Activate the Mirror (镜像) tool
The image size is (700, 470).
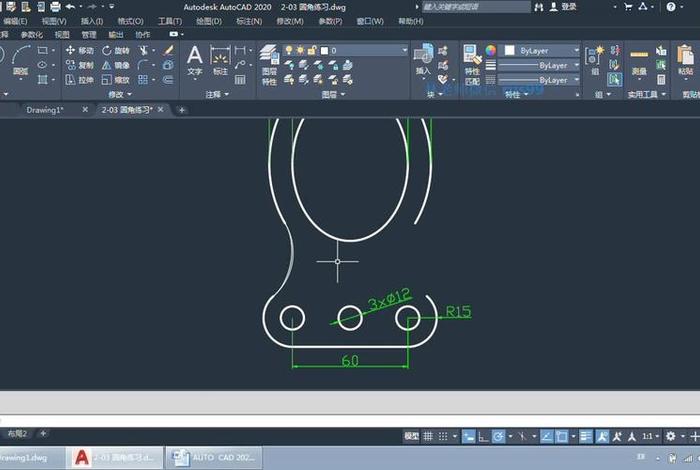click(116, 65)
